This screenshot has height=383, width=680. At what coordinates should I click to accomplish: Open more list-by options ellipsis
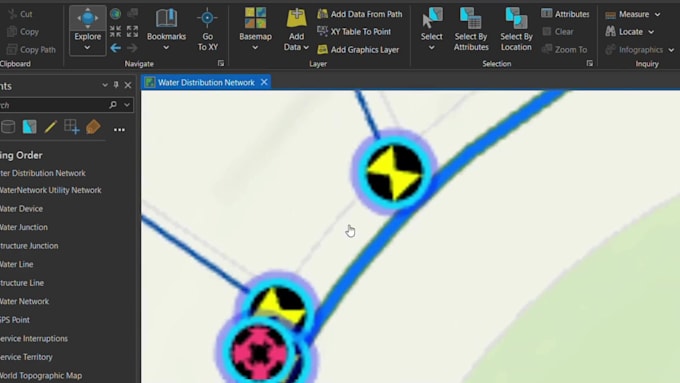pyautogui.click(x=119, y=129)
